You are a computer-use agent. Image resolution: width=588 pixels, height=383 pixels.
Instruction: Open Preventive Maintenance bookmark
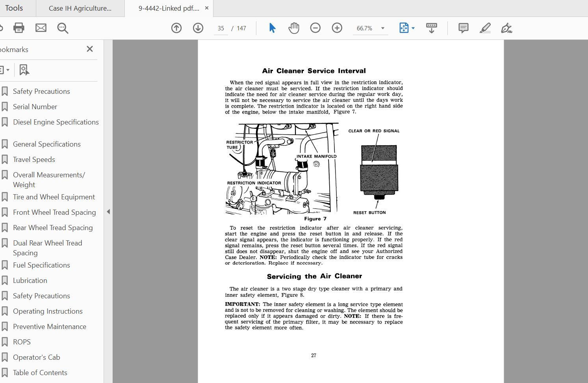[50, 327]
